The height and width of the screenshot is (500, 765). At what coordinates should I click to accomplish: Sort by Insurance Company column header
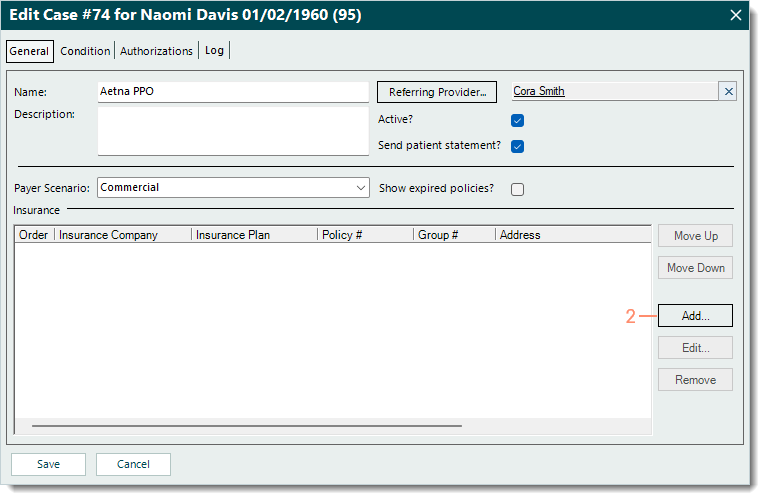coord(123,235)
